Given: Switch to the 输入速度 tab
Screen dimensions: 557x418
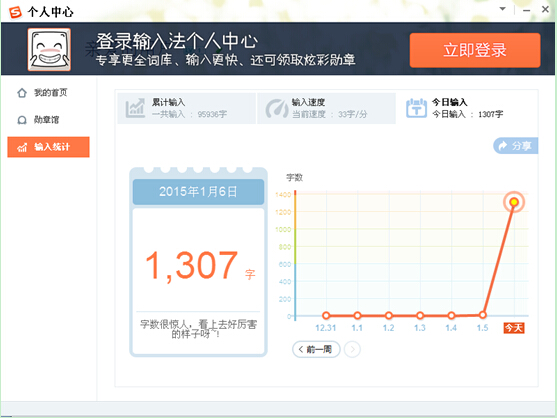Looking at the screenshot, I should click(x=326, y=108).
